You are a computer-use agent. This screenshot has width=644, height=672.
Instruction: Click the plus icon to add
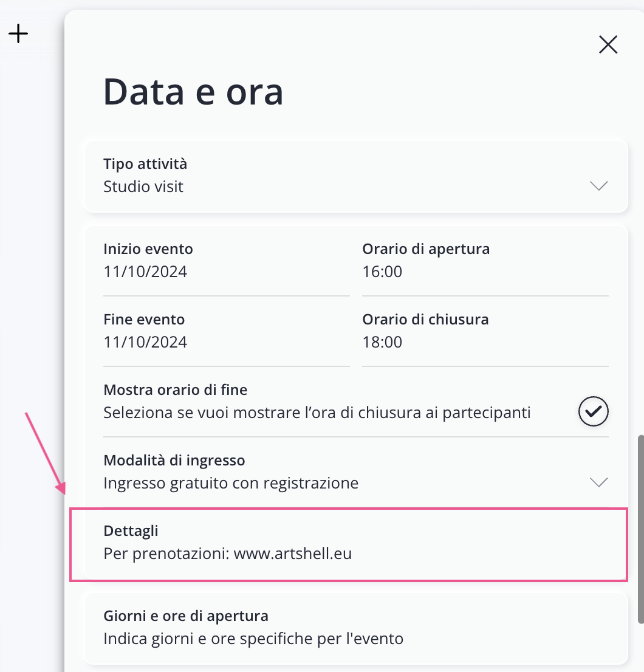18,34
